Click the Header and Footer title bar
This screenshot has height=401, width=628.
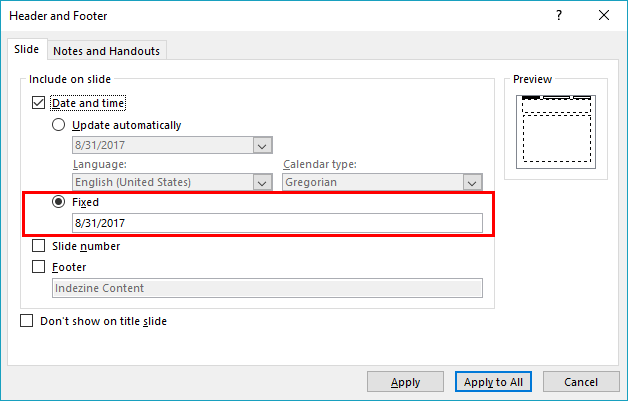point(250,16)
